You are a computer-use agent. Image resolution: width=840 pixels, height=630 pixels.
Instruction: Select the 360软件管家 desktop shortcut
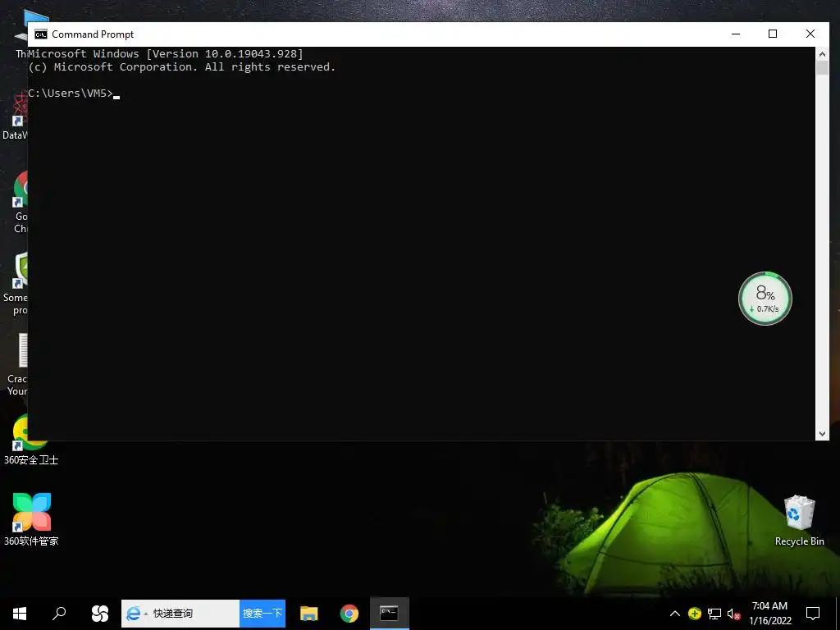32,519
